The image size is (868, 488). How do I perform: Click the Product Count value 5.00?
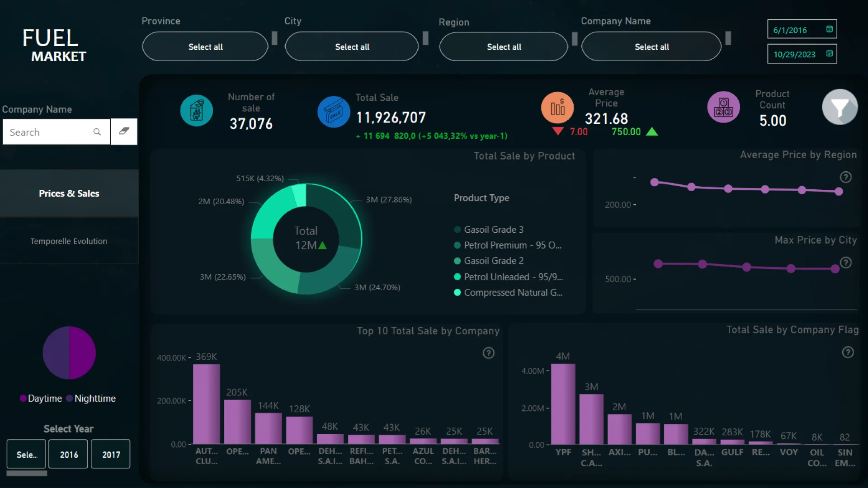(x=773, y=121)
